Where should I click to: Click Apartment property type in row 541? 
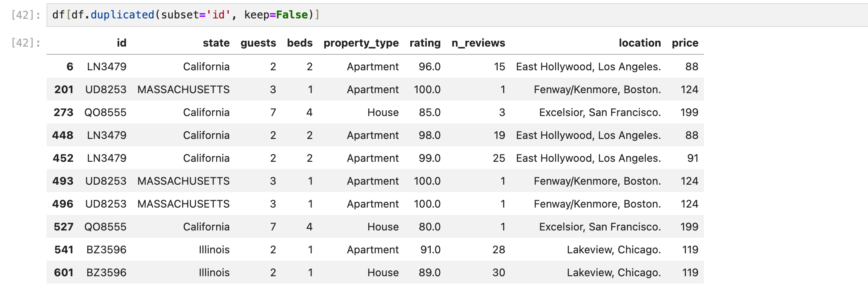(373, 250)
